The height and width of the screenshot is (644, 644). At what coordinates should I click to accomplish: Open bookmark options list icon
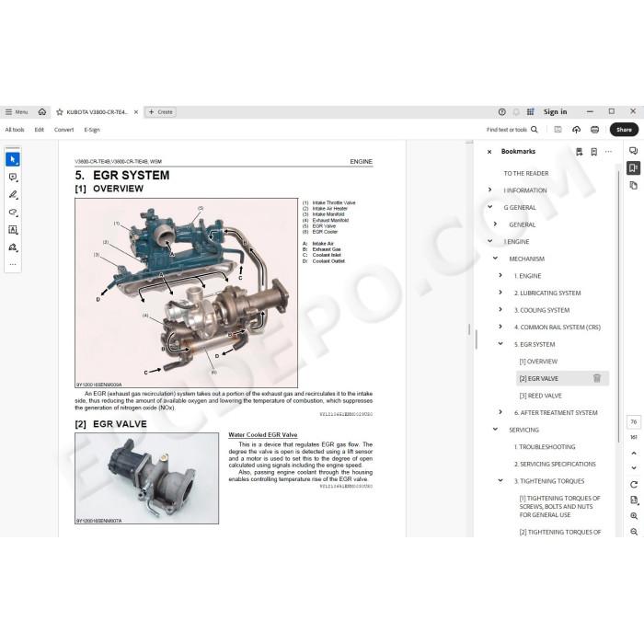click(x=579, y=152)
